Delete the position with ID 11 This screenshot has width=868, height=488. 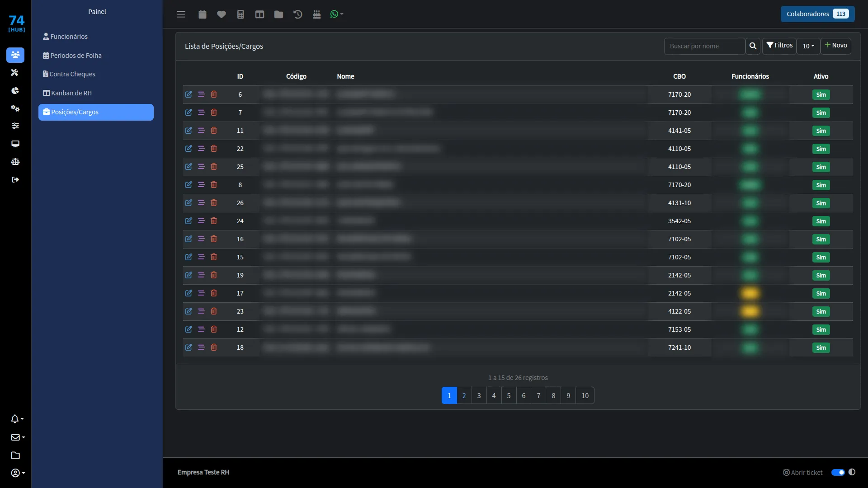pyautogui.click(x=214, y=131)
